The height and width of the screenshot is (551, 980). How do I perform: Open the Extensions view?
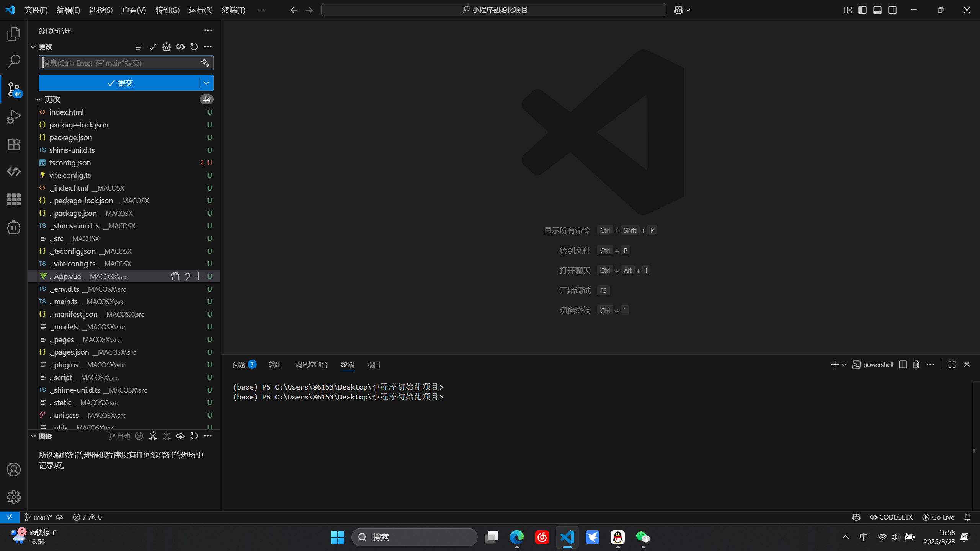(x=14, y=144)
